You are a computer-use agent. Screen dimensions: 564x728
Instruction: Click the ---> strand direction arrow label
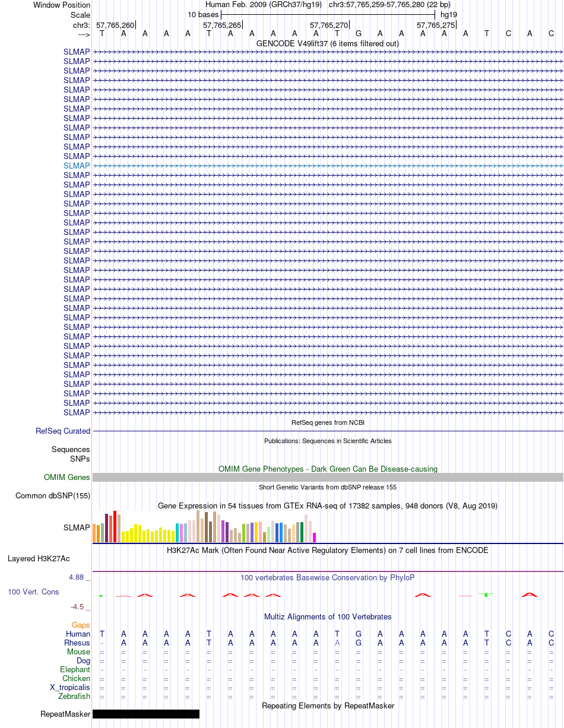click(x=84, y=34)
